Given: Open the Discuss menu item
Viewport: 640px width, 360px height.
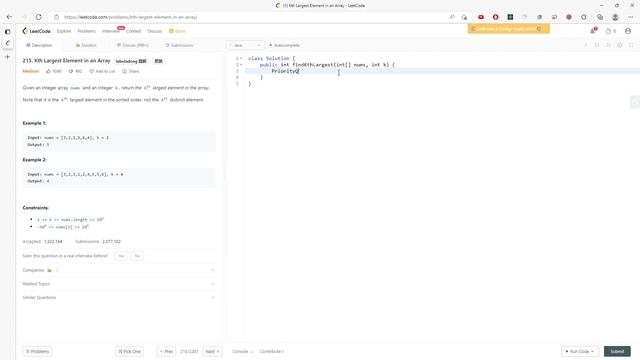Looking at the screenshot, I should [x=155, y=31].
